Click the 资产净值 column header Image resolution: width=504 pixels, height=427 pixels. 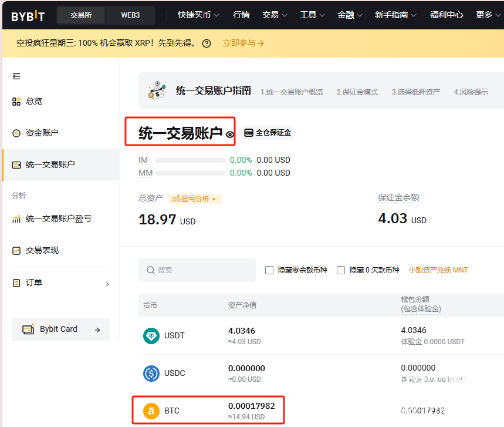point(242,305)
